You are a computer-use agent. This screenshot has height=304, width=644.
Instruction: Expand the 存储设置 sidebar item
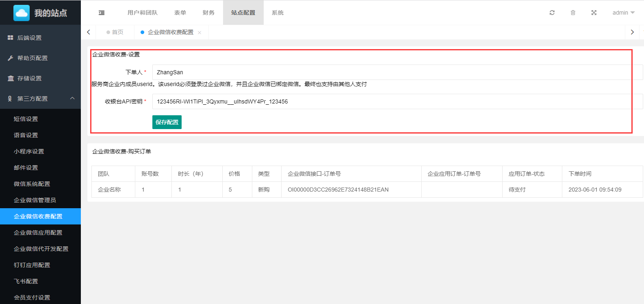[29, 78]
